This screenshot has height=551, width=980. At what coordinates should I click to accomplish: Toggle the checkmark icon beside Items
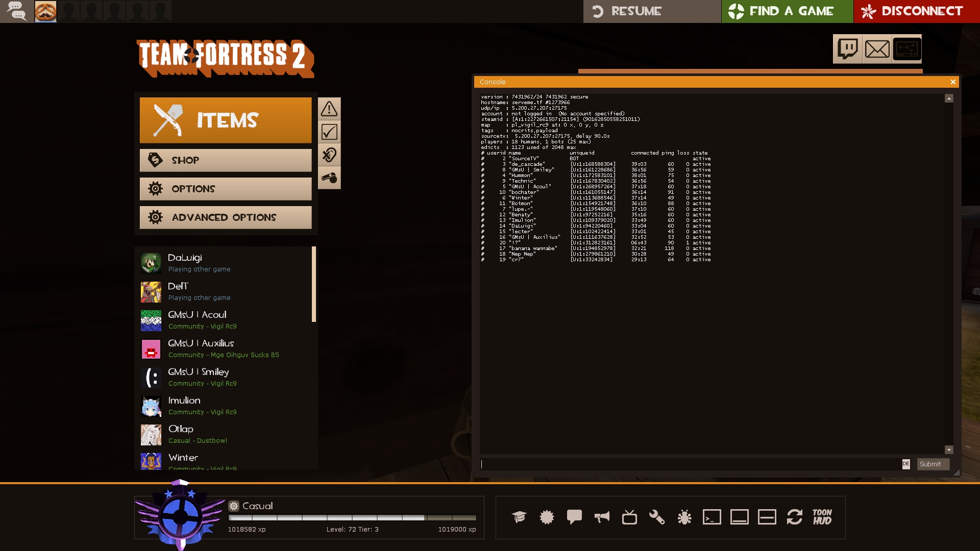coord(329,132)
